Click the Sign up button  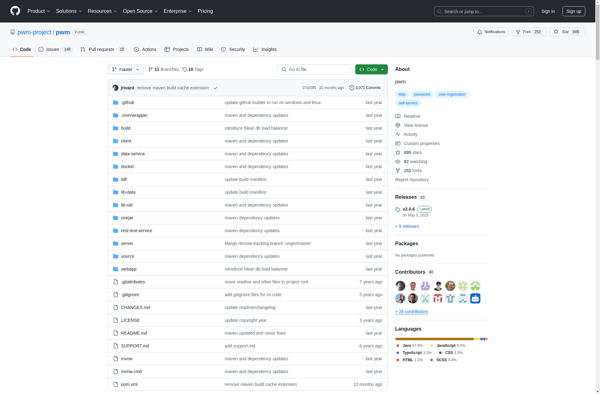pyautogui.click(x=574, y=11)
